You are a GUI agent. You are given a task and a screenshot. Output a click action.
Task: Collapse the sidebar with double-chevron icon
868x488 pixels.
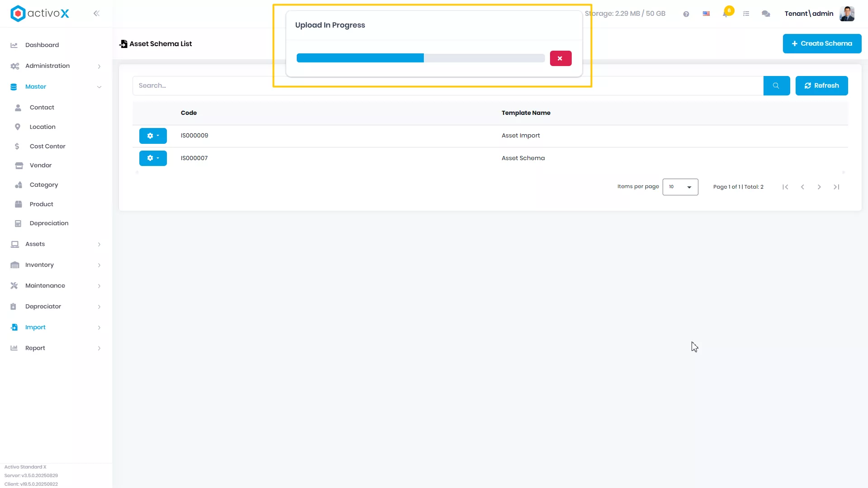click(96, 14)
